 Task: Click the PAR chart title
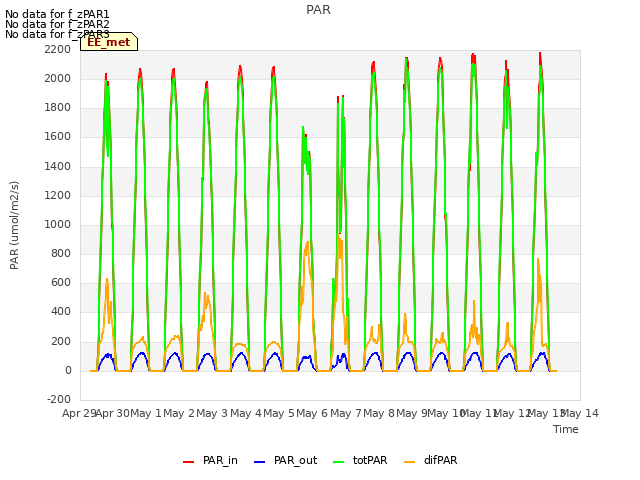coord(318,10)
